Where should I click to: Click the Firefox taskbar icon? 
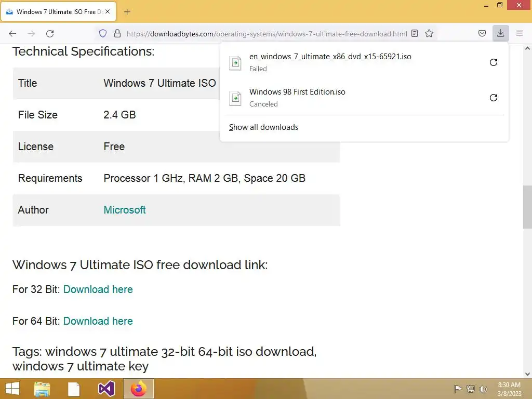(x=138, y=389)
